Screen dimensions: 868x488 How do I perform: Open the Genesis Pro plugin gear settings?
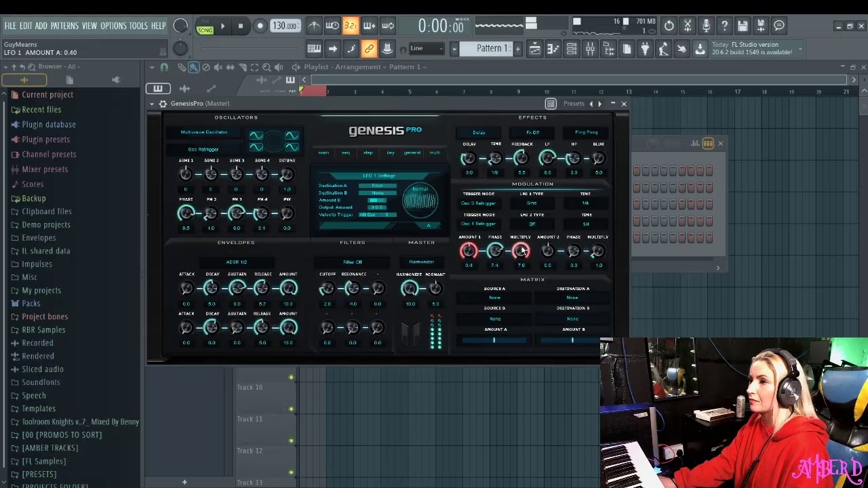pyautogui.click(x=163, y=104)
